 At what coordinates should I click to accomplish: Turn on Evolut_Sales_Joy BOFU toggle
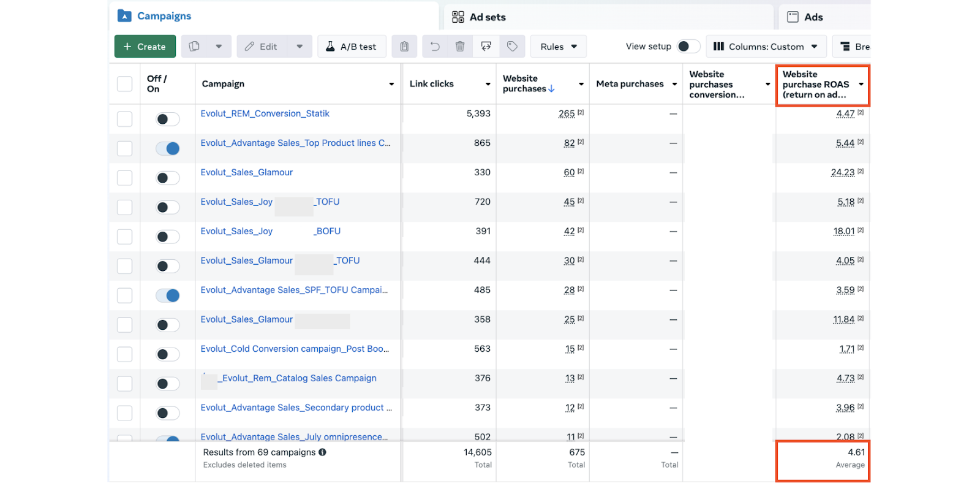coord(167,237)
